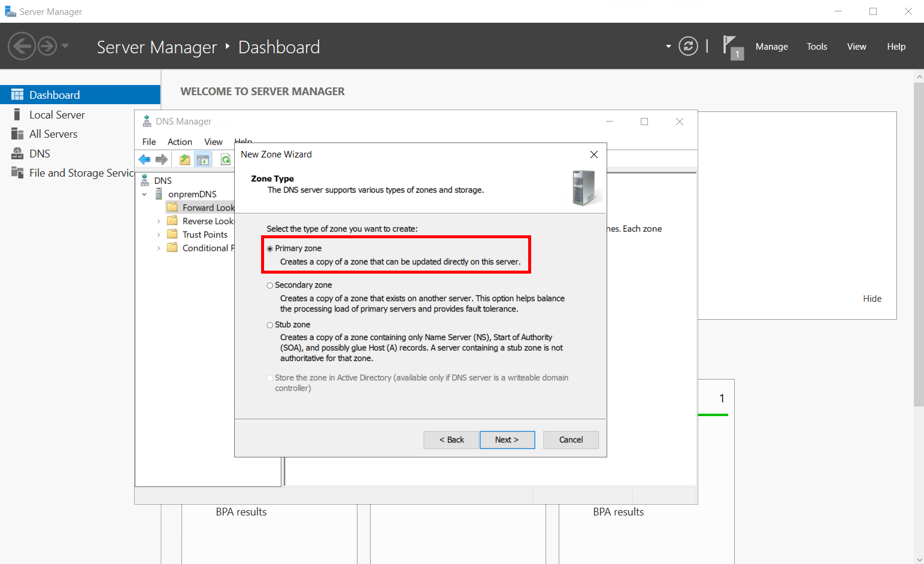Viewport: 924px width, 564px height.
Task: Click the DNS role icon in sidebar
Action: click(17, 153)
